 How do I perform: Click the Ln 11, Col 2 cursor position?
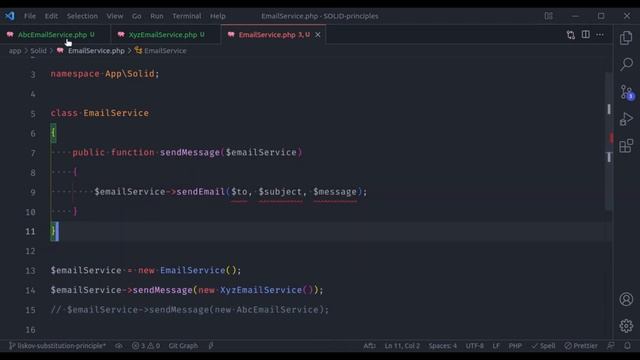pos(402,346)
